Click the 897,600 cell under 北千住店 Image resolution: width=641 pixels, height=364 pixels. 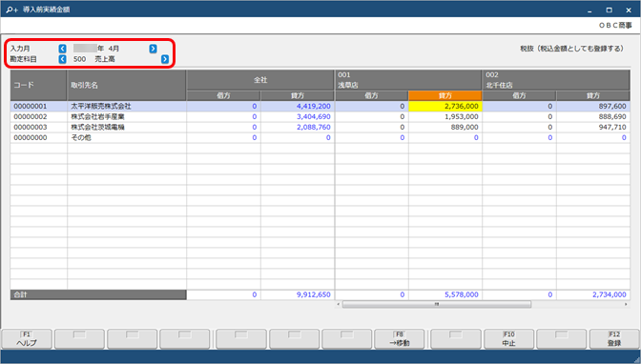pyautogui.click(x=593, y=106)
